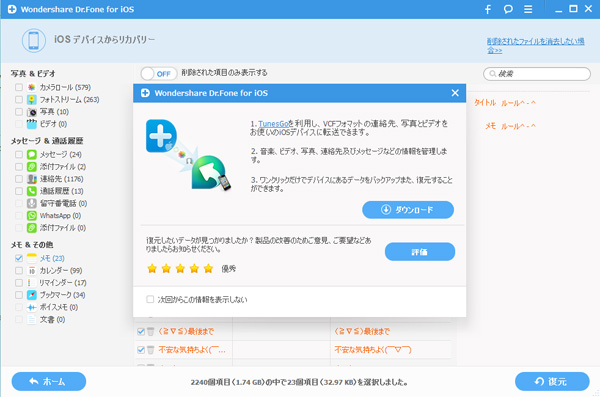Check the ブックマーク (34) checkbox
Viewport: 600px width, 397px height.
[19, 295]
